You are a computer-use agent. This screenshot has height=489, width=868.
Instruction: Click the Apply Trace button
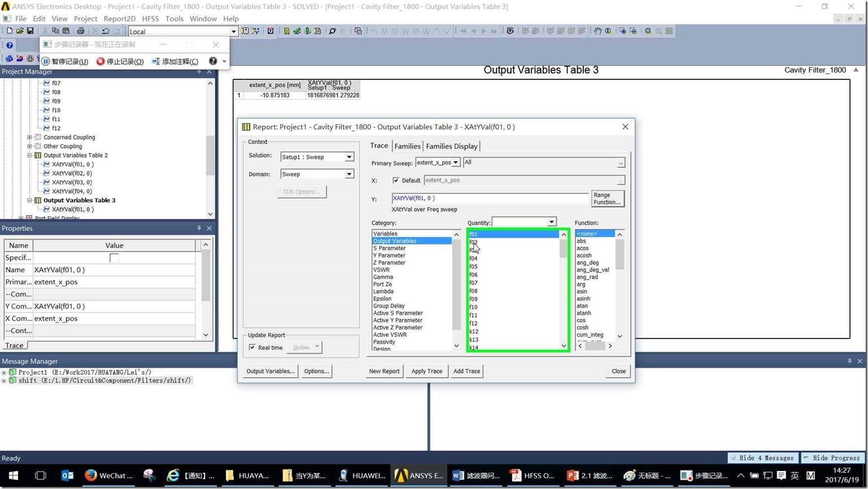427,371
